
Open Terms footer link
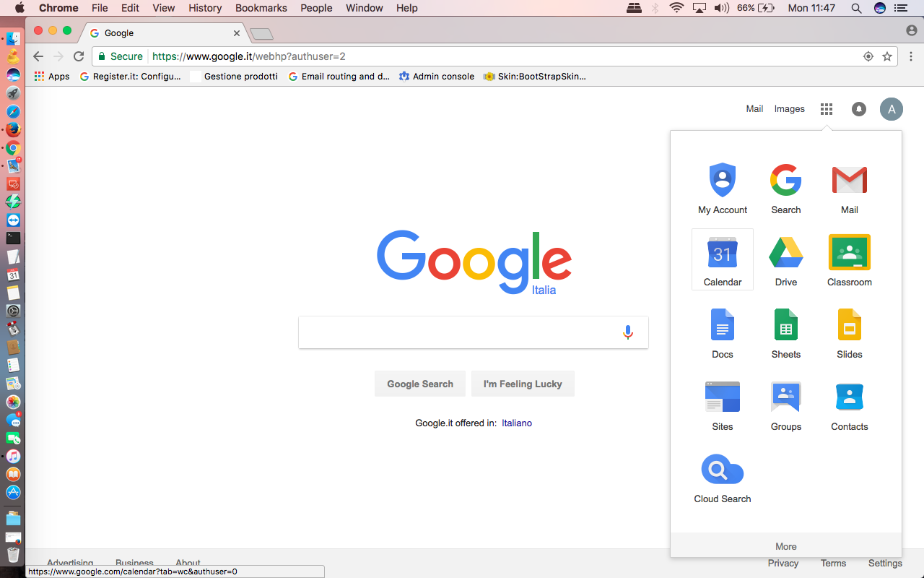pos(833,564)
